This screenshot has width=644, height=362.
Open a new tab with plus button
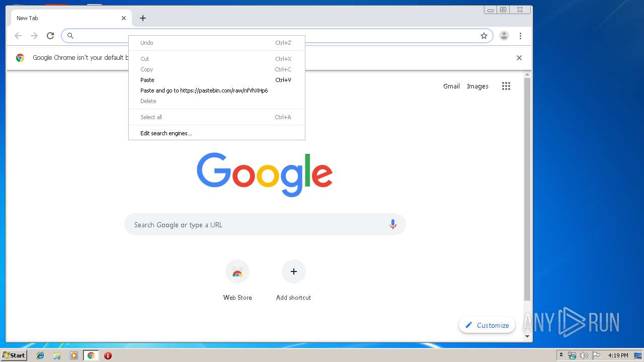pyautogui.click(x=143, y=18)
